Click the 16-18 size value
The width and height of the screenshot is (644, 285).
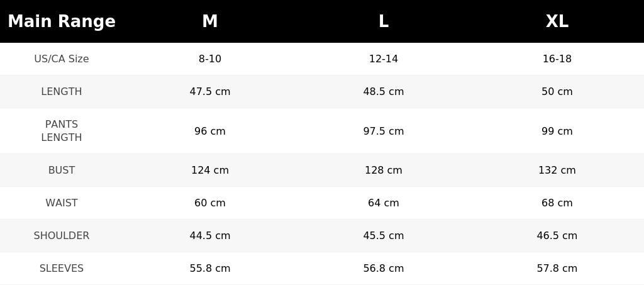pyautogui.click(x=557, y=59)
